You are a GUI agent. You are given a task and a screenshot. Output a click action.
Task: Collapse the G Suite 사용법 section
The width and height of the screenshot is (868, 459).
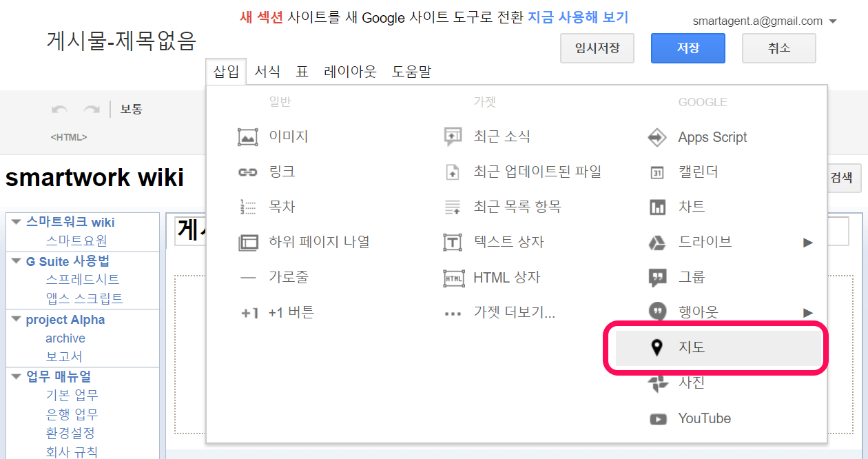(x=17, y=261)
